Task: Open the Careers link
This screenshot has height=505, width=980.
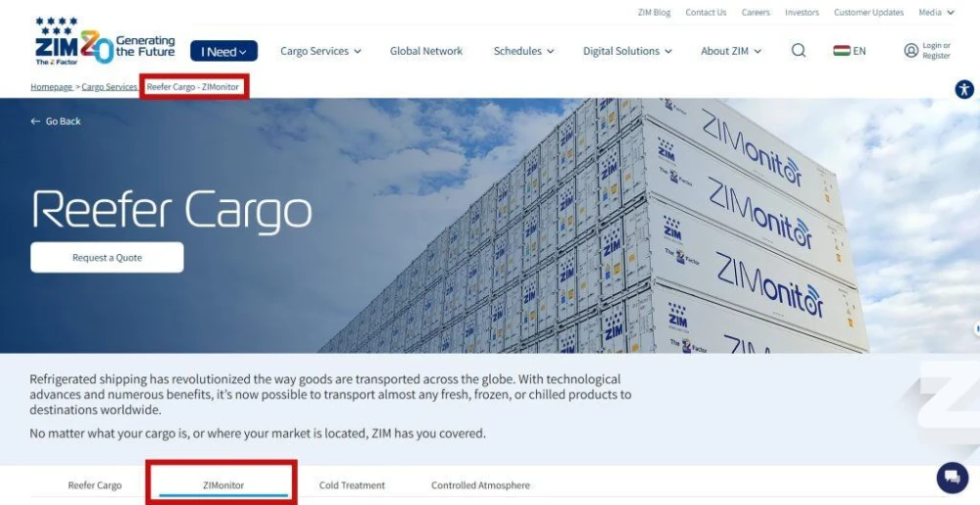Action: tap(756, 13)
